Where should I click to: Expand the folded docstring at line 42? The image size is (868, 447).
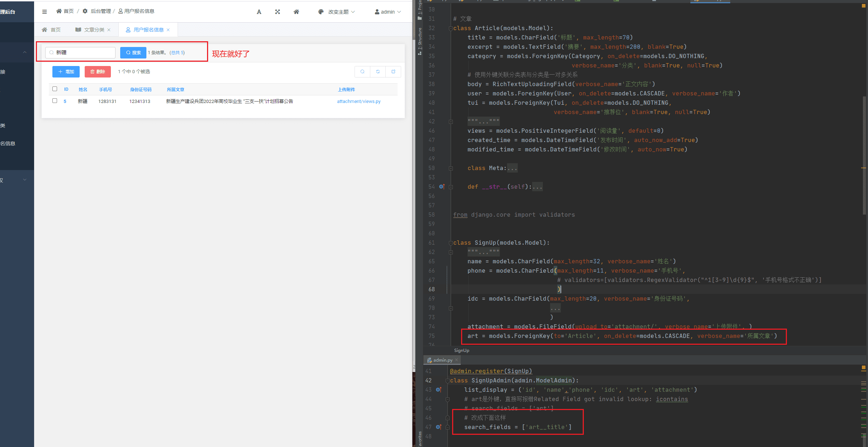451,122
